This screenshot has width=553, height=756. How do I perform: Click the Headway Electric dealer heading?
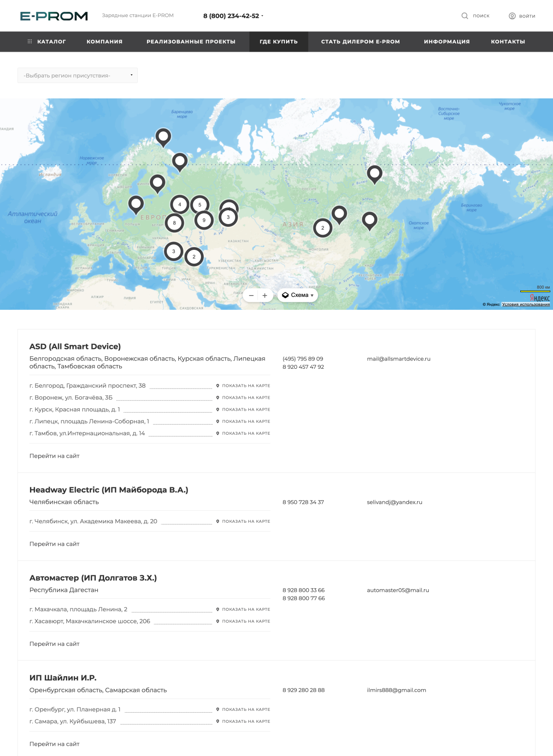[109, 490]
